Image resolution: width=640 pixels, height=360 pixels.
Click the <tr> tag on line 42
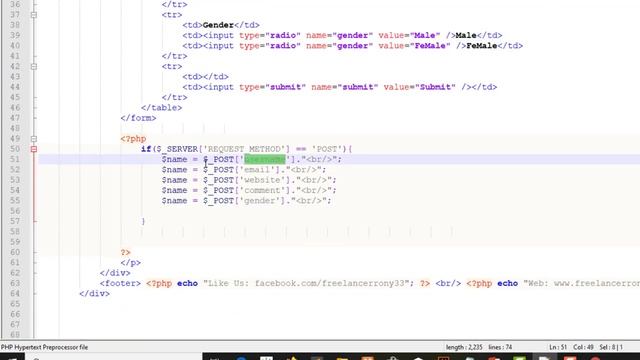point(172,67)
